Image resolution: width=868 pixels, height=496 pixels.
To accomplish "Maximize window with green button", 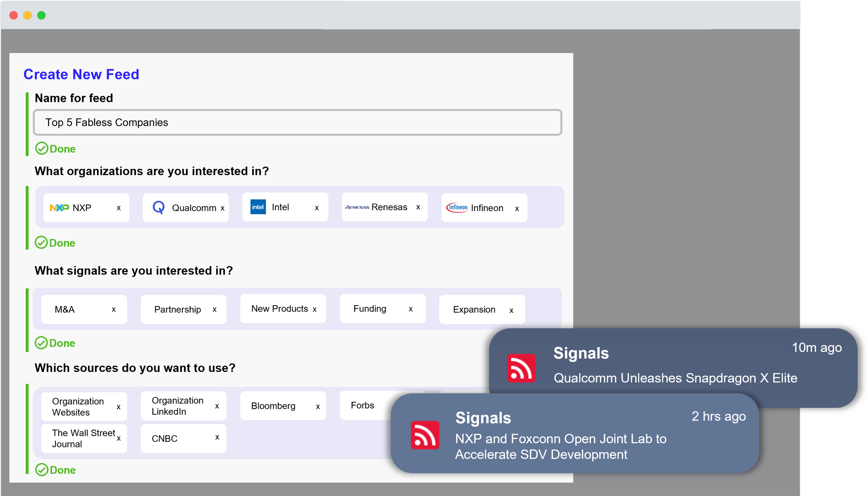I will pyautogui.click(x=41, y=15).
